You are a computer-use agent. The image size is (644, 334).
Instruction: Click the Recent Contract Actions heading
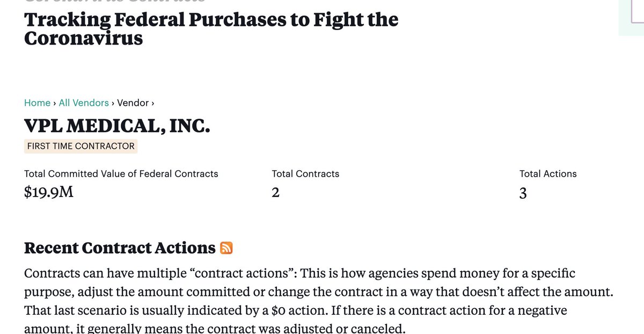tap(120, 248)
